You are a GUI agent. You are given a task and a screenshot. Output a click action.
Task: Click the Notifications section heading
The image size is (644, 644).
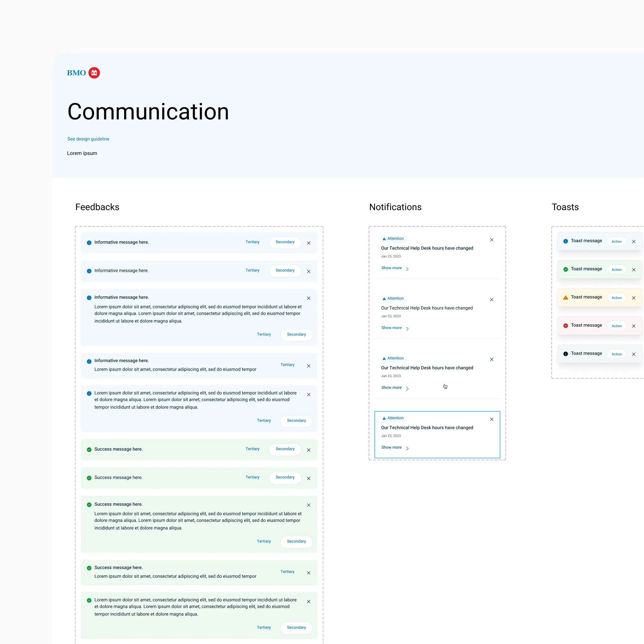point(395,207)
